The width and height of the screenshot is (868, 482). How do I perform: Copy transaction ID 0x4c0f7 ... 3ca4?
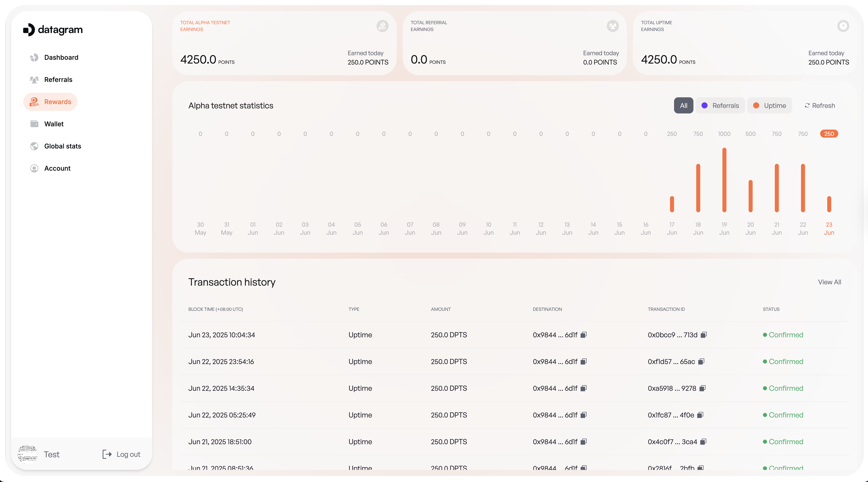(x=703, y=441)
